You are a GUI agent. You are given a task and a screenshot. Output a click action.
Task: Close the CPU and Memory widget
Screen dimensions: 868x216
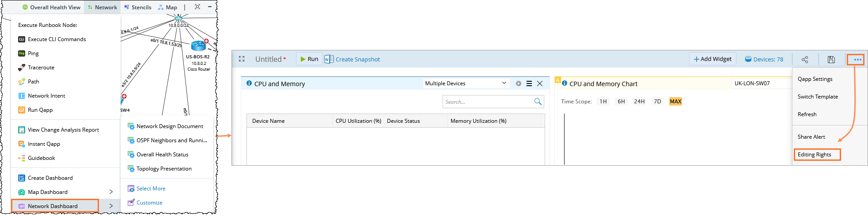[x=540, y=83]
